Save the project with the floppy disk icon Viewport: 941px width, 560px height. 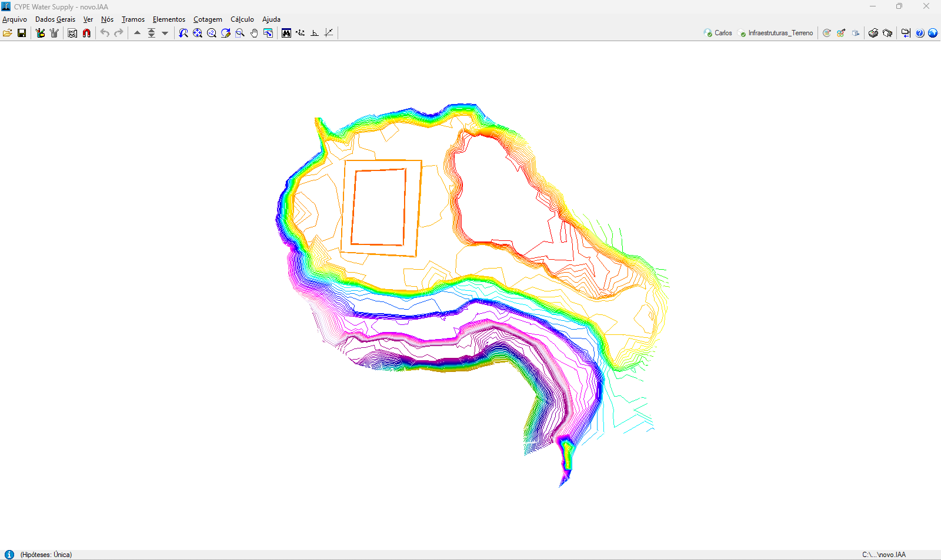22,33
